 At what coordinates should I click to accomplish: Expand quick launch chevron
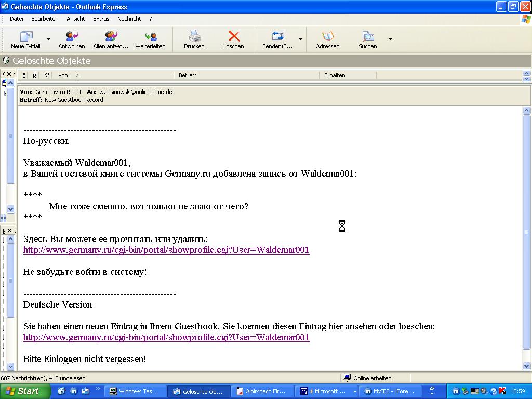click(98, 389)
